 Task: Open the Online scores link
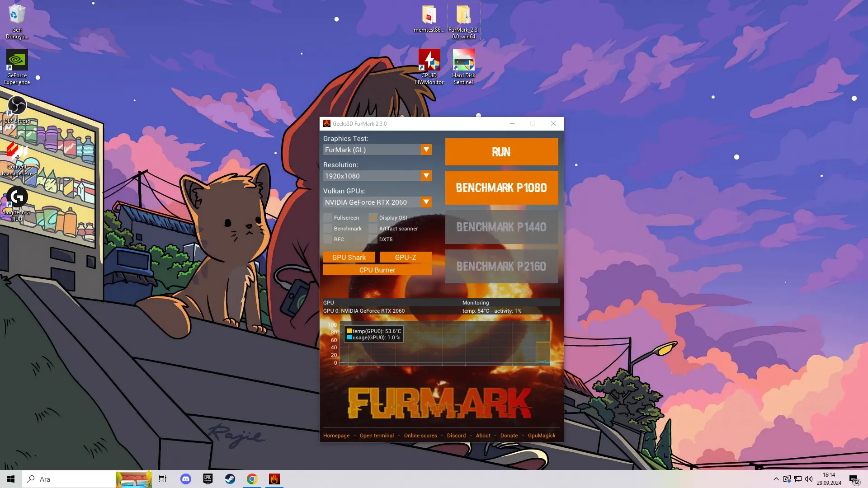click(420, 436)
